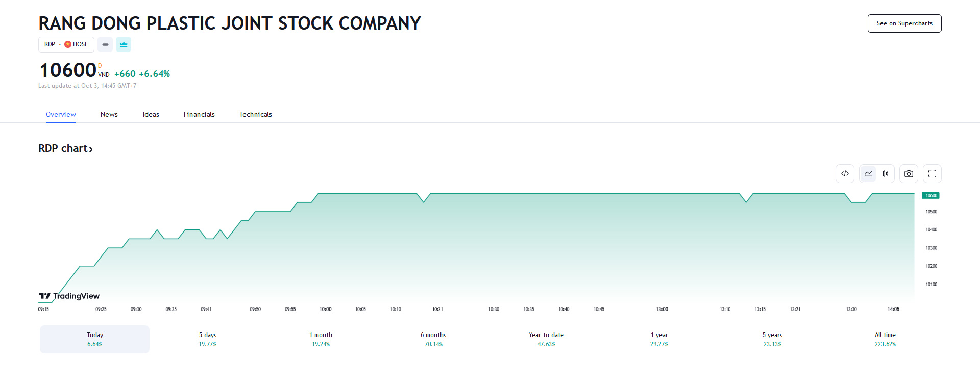980x386 pixels.
Task: Click the highlighted 10600 price on the scale
Action: [x=930, y=195]
